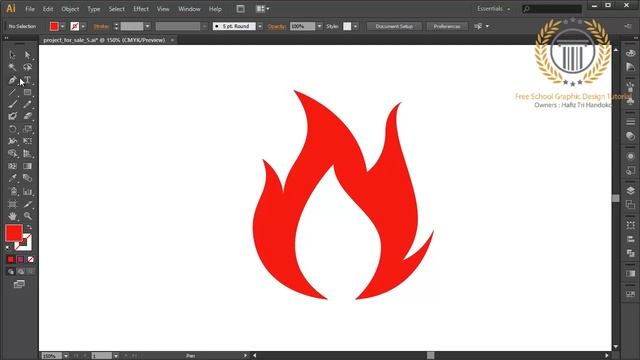Open the Window menu
The height and width of the screenshot is (360, 640).
189,9
